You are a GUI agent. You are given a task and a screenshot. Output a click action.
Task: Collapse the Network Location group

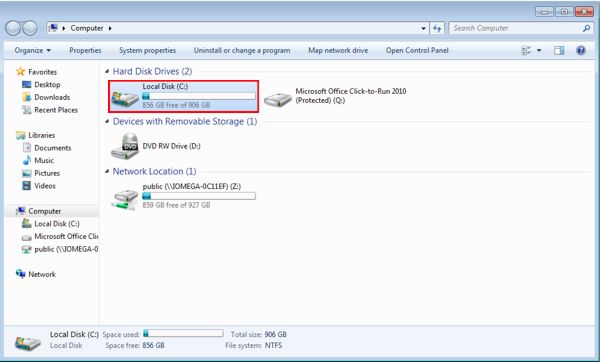[107, 171]
